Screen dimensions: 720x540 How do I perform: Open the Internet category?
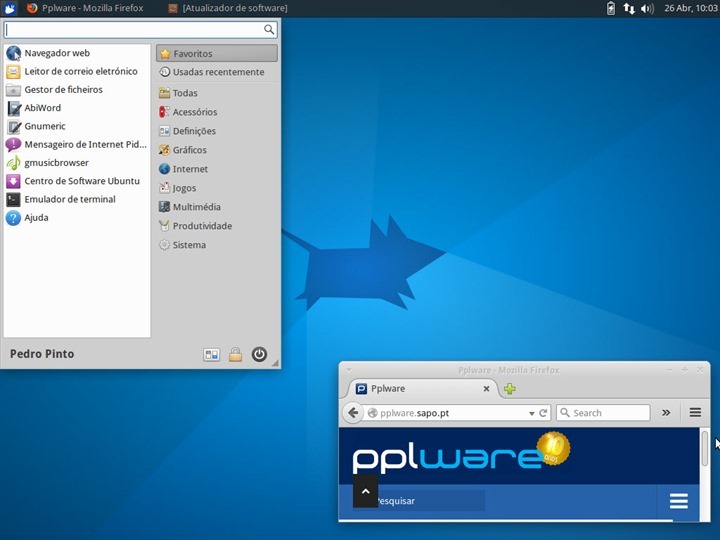(x=217, y=169)
